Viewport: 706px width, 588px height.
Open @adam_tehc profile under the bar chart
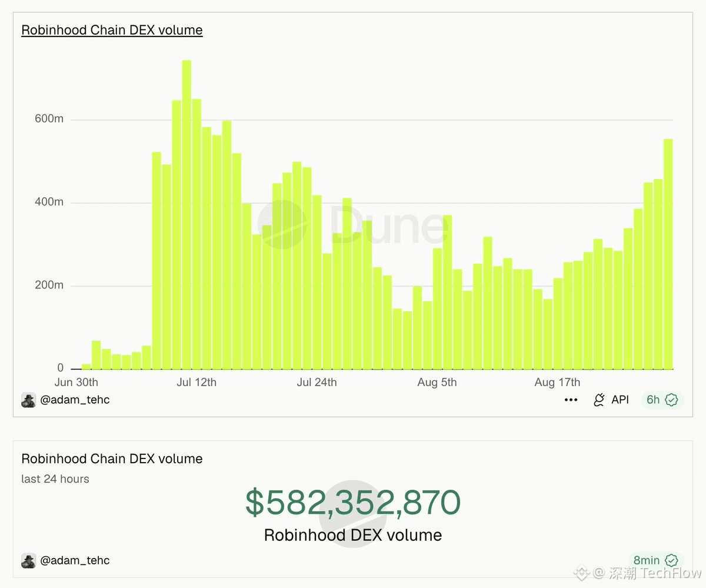pyautogui.click(x=75, y=400)
